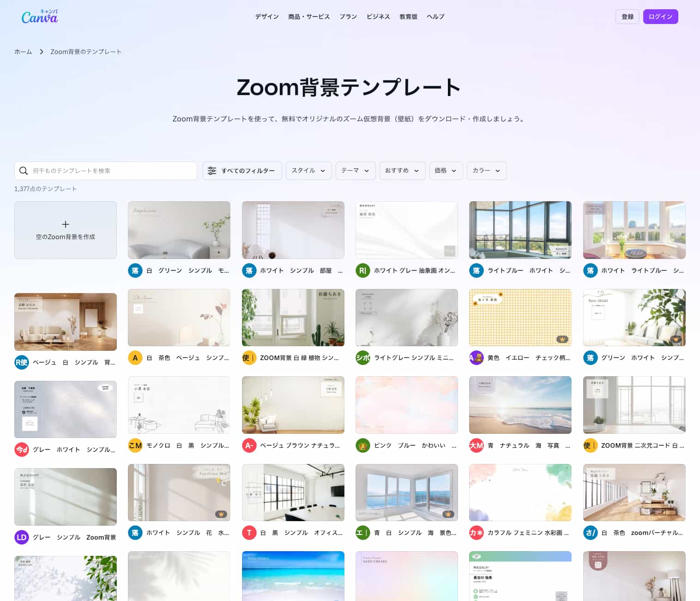Click crown icon on yellow checkered template
700x601 pixels.
[562, 339]
